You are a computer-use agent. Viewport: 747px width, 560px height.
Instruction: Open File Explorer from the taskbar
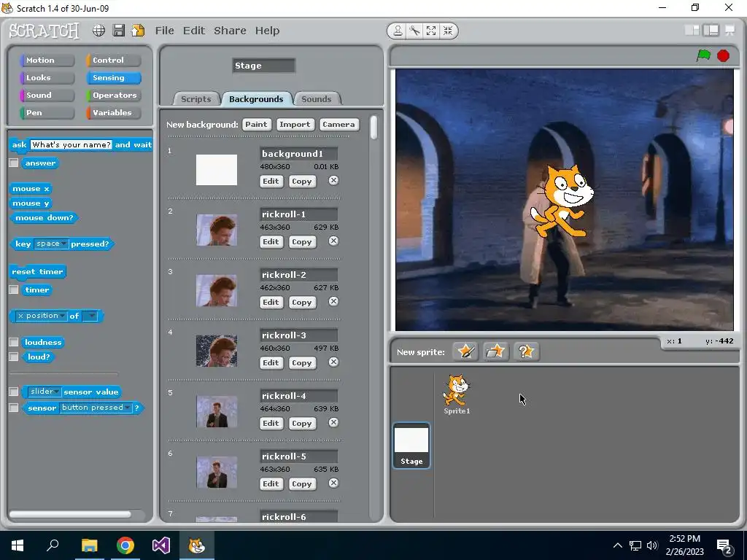tap(89, 545)
